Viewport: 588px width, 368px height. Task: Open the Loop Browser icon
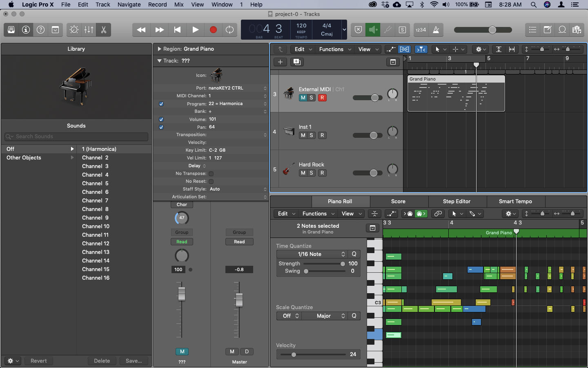coord(562,29)
